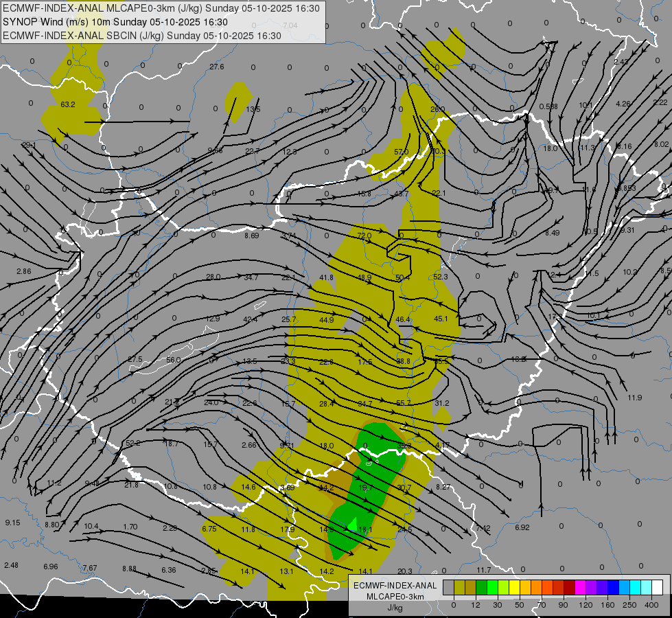
Task: Click the map value '56.0'
Action: pos(173,359)
